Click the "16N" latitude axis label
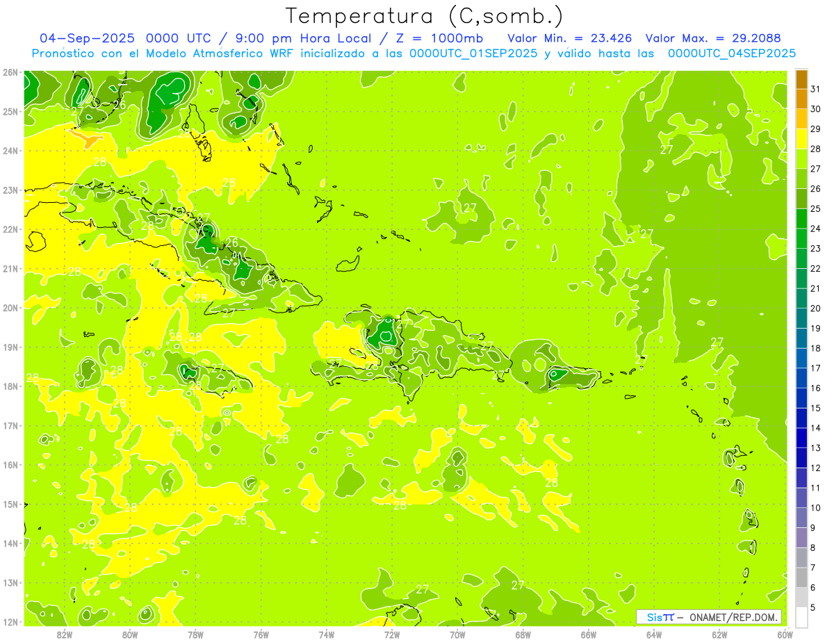The image size is (834, 644). [x=10, y=465]
